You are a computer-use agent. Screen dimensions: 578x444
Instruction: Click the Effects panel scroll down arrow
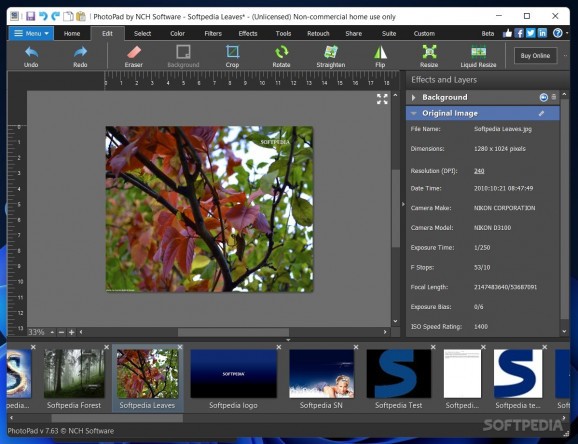click(564, 331)
